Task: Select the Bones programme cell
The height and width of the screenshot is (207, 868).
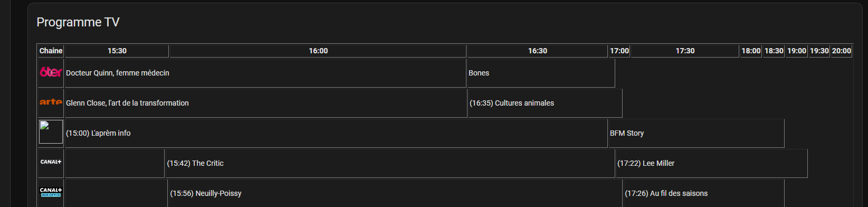Action: 541,73
